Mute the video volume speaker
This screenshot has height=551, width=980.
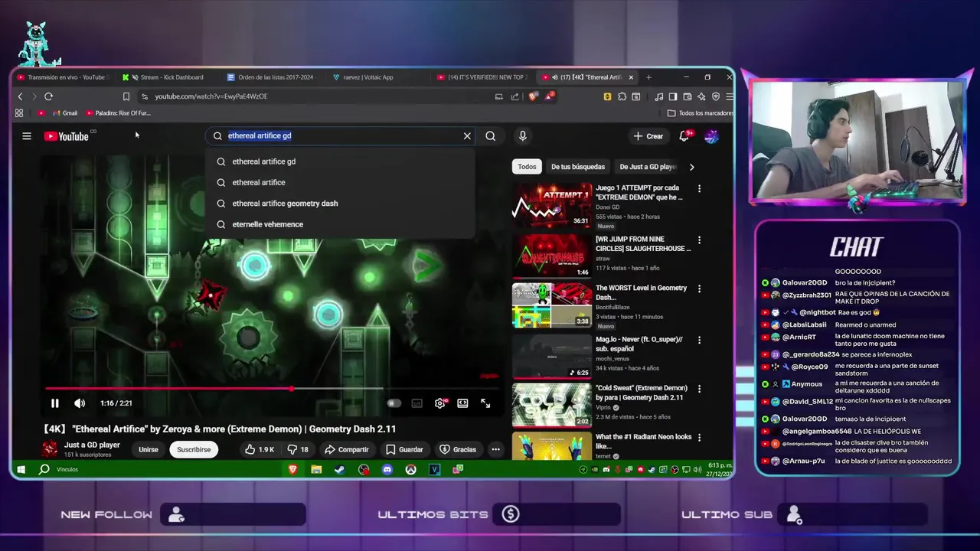coord(80,403)
